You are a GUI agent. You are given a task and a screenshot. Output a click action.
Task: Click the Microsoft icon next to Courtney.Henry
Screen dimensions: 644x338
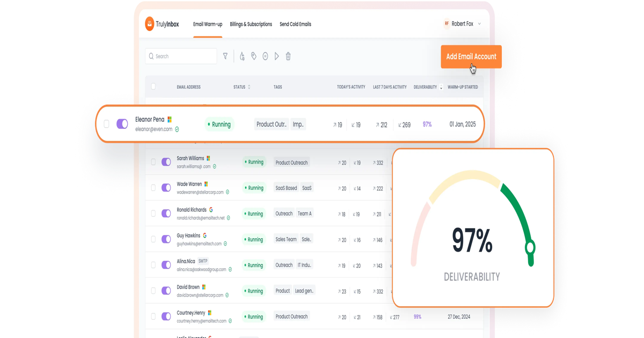(x=210, y=313)
